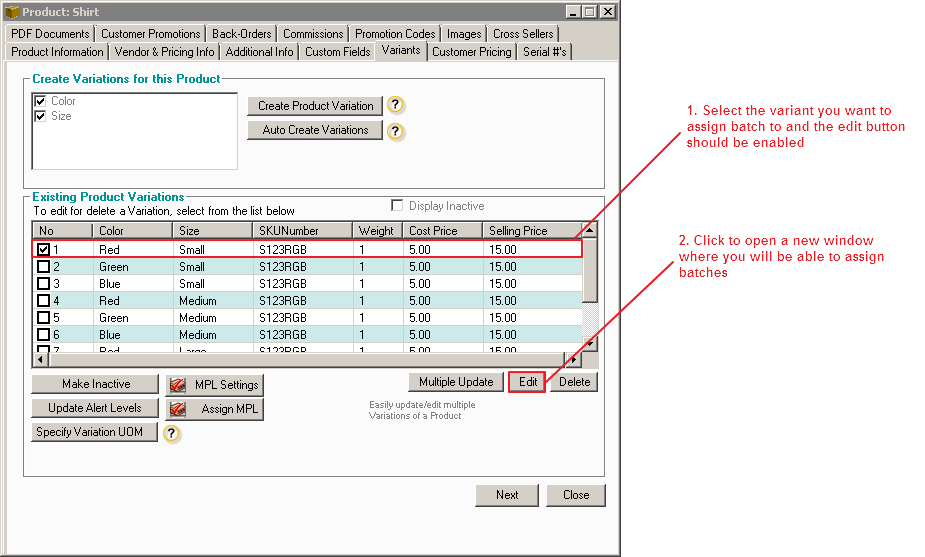Check the box for variation row 2 Green

tap(43, 267)
